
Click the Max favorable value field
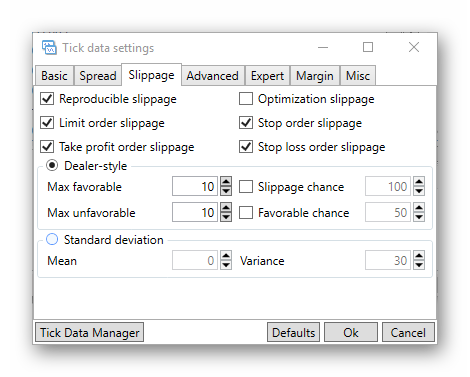coord(195,186)
